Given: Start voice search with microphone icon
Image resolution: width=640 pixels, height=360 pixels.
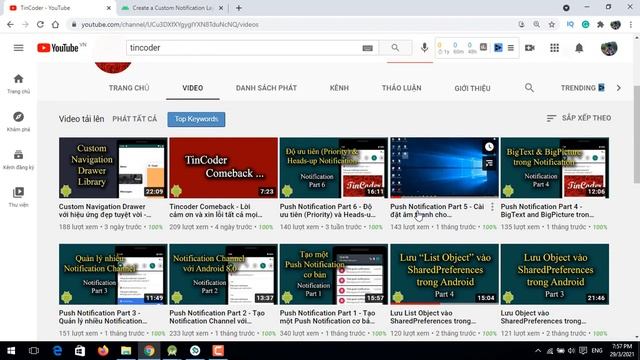Looking at the screenshot, I should pyautogui.click(x=424, y=48).
